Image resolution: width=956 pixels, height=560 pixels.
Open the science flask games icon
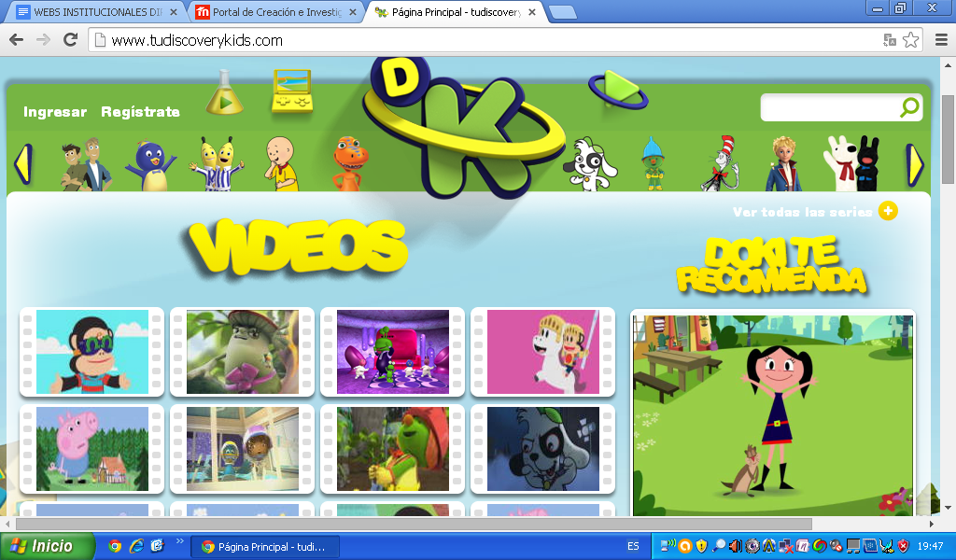point(224,92)
